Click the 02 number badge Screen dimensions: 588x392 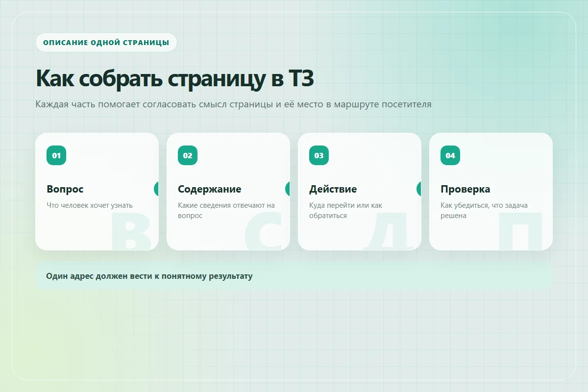click(188, 155)
